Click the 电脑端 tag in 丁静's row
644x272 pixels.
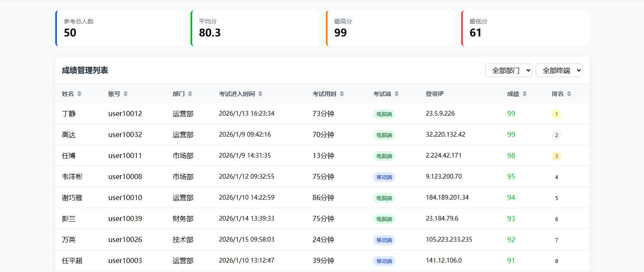[384, 114]
